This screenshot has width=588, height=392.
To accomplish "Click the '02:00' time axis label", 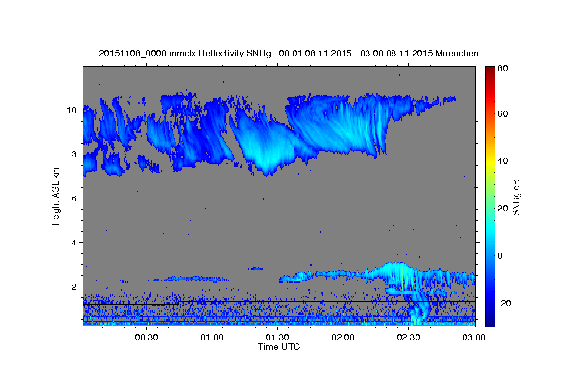I will point(343,337).
